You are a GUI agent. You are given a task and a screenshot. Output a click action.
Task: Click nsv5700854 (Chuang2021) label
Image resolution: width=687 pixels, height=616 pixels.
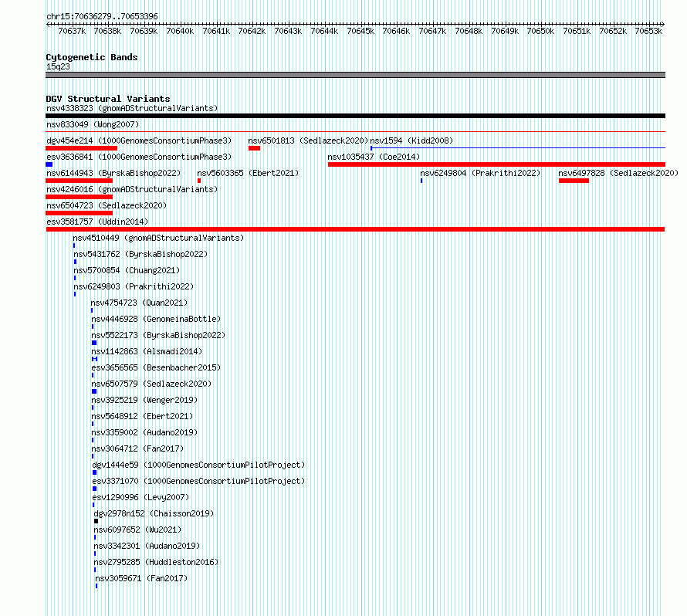(127, 270)
